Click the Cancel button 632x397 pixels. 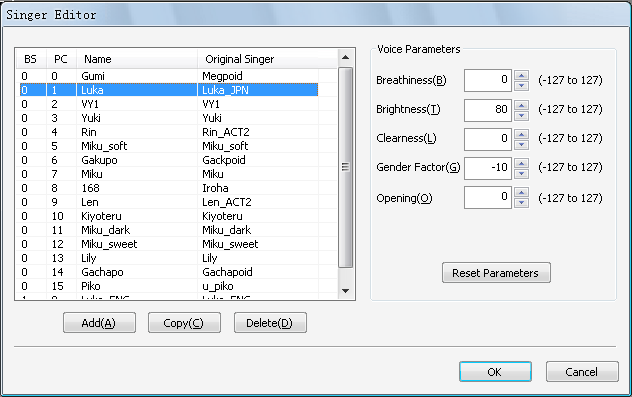pos(582,372)
